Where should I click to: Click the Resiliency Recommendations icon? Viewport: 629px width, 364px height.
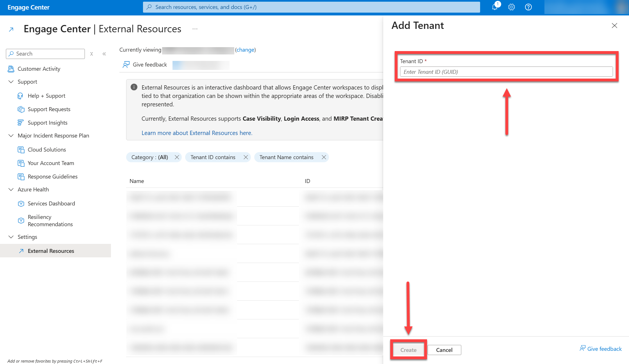(x=21, y=221)
